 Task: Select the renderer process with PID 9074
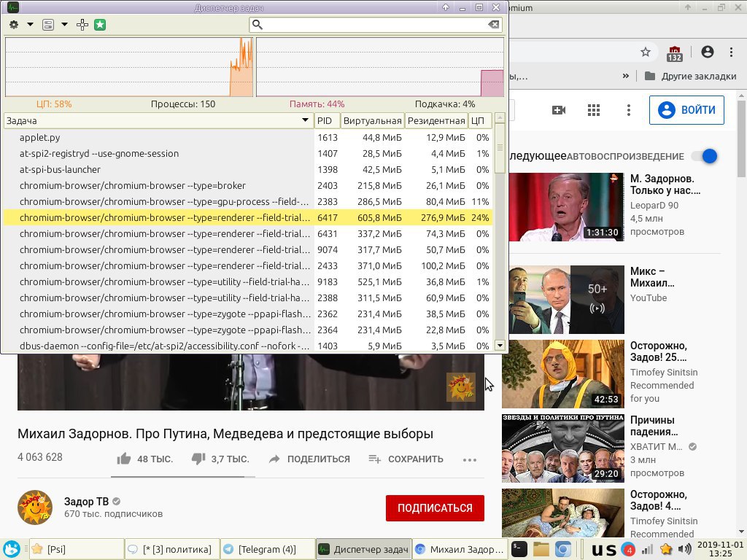pos(248,250)
